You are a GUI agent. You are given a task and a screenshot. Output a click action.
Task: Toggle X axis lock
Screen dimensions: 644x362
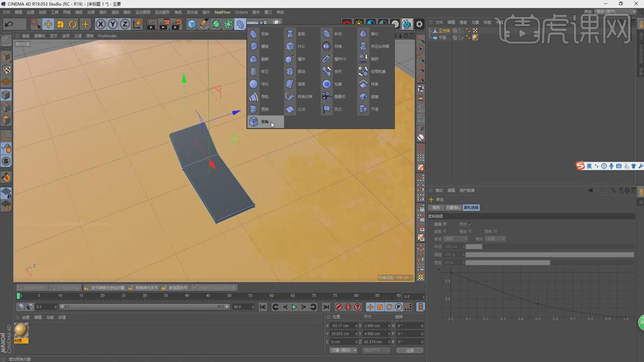pyautogui.click(x=100, y=24)
